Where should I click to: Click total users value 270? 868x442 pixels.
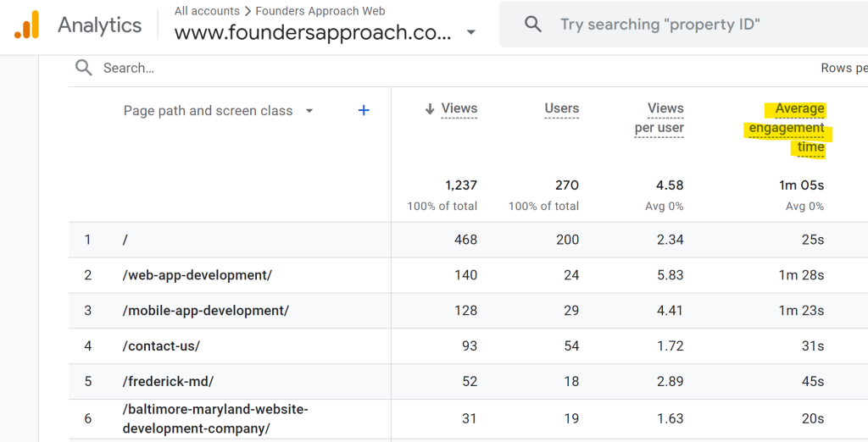pyautogui.click(x=567, y=185)
